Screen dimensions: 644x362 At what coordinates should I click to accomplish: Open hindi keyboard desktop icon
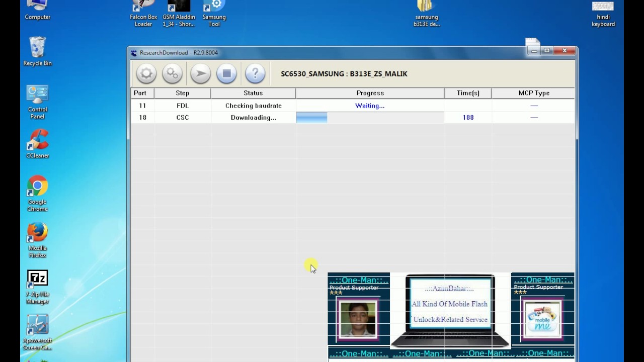point(603,14)
